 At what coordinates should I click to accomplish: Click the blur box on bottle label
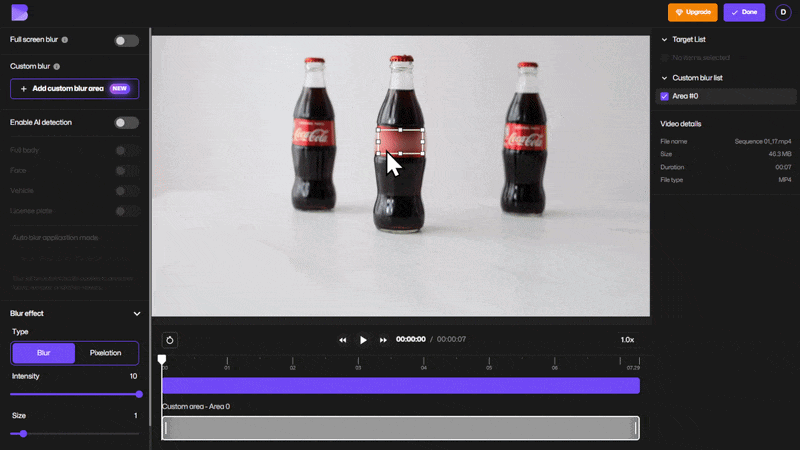click(x=401, y=142)
